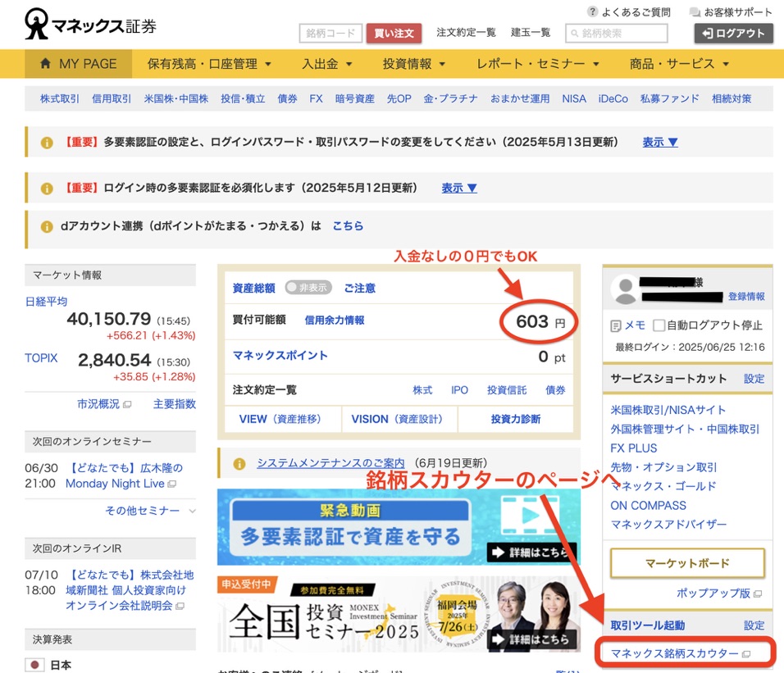Viewport: 784px width, 673px height.
Task: Click the red 買い注文 button
Action: [x=394, y=34]
